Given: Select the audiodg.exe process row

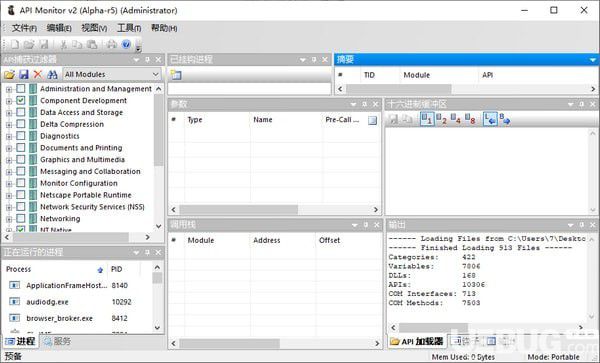Looking at the screenshot, I should pos(78,302).
